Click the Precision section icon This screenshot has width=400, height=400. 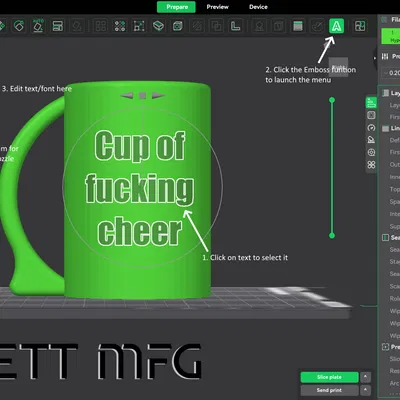pos(386,347)
